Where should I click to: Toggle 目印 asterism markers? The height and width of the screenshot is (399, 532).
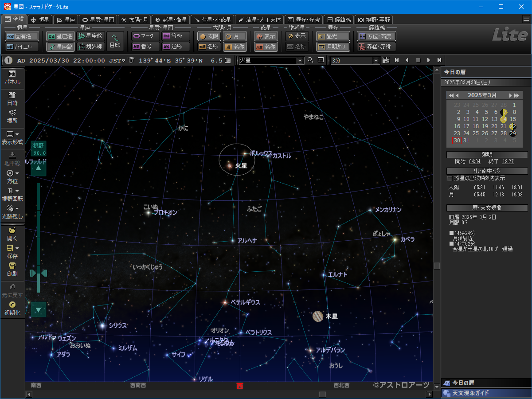click(x=115, y=41)
